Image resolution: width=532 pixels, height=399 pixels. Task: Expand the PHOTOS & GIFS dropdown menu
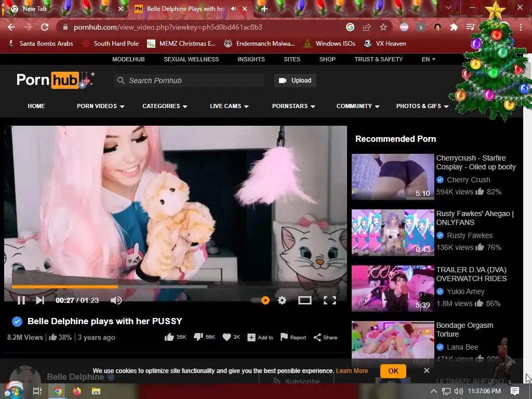422,106
